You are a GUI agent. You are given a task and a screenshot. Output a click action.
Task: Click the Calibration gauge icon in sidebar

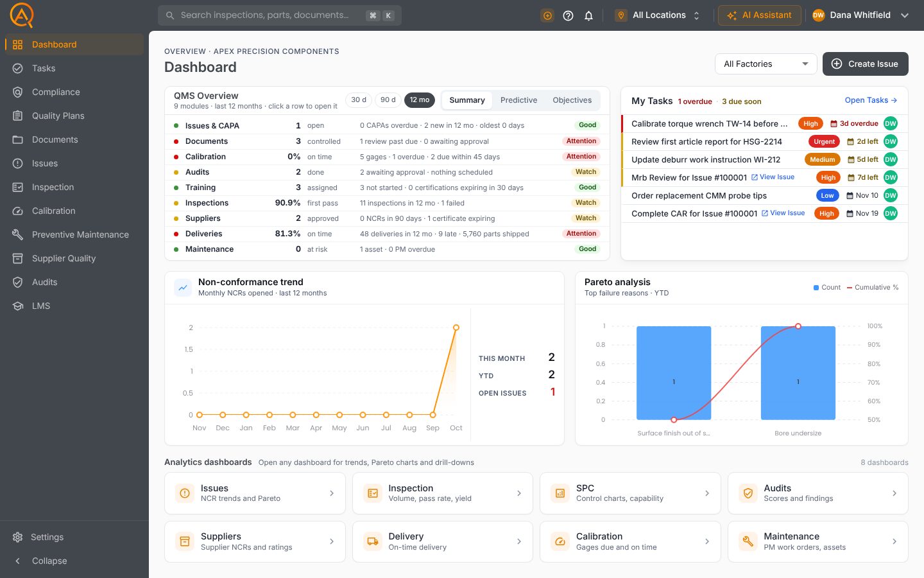[18, 211]
